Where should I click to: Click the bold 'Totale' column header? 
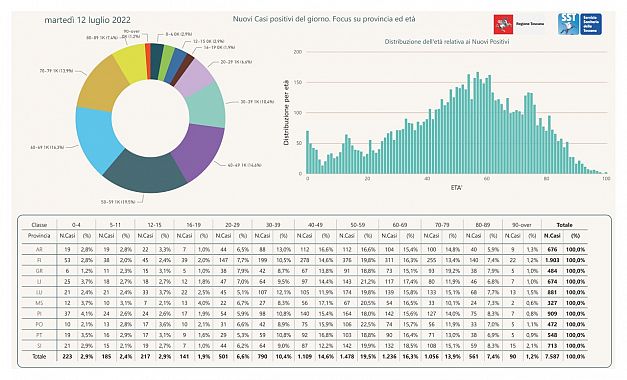point(564,225)
